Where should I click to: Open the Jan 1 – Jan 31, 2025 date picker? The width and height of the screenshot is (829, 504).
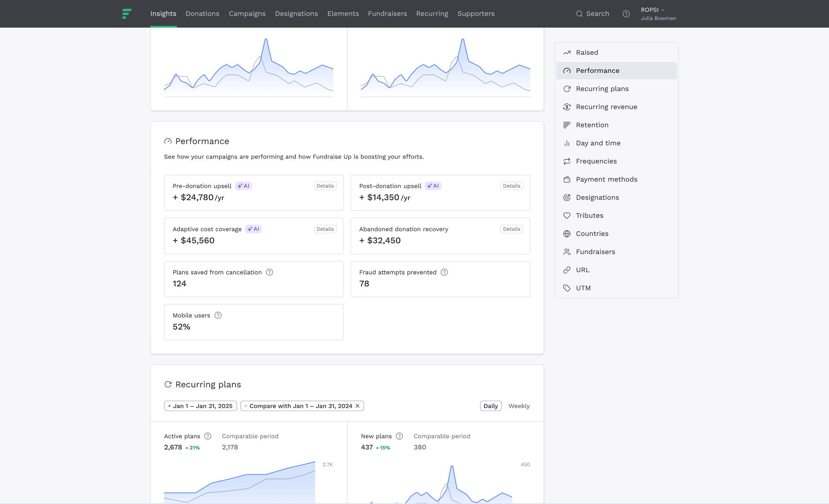[200, 406]
